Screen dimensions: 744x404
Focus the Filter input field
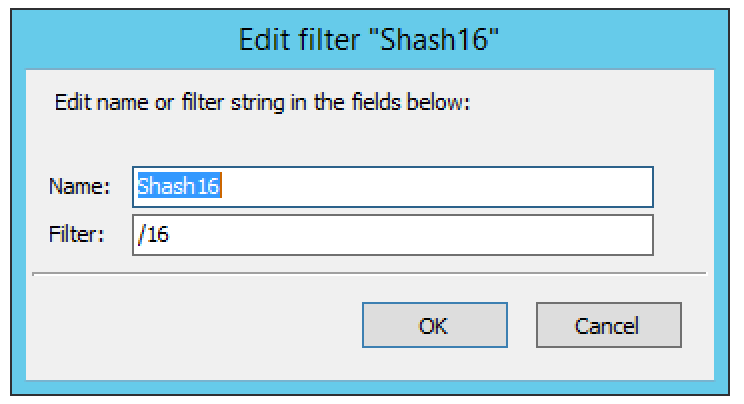tap(393, 235)
